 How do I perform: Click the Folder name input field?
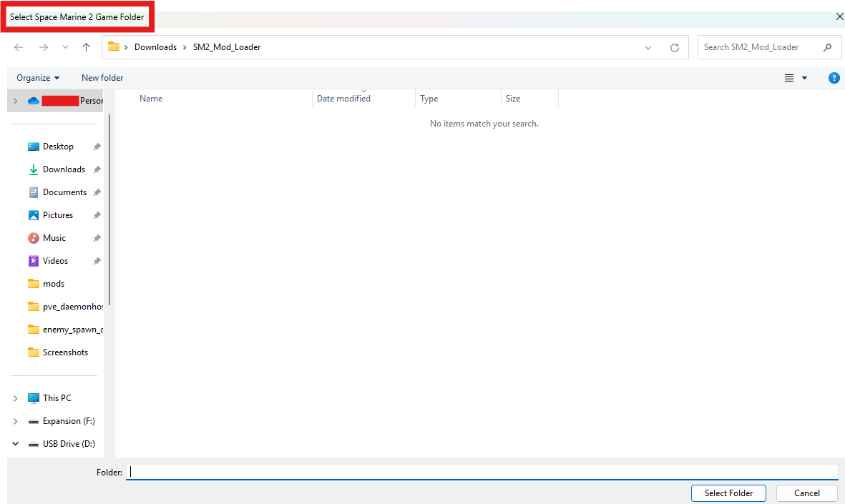(x=482, y=473)
